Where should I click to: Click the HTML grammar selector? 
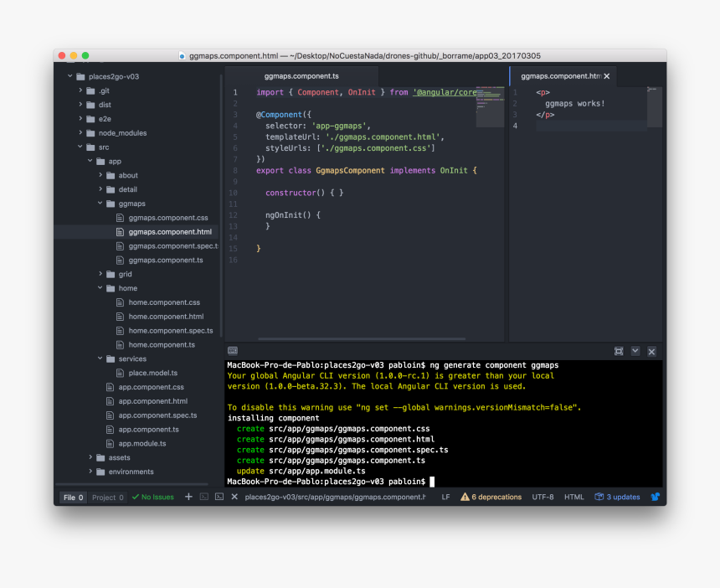[x=573, y=497]
